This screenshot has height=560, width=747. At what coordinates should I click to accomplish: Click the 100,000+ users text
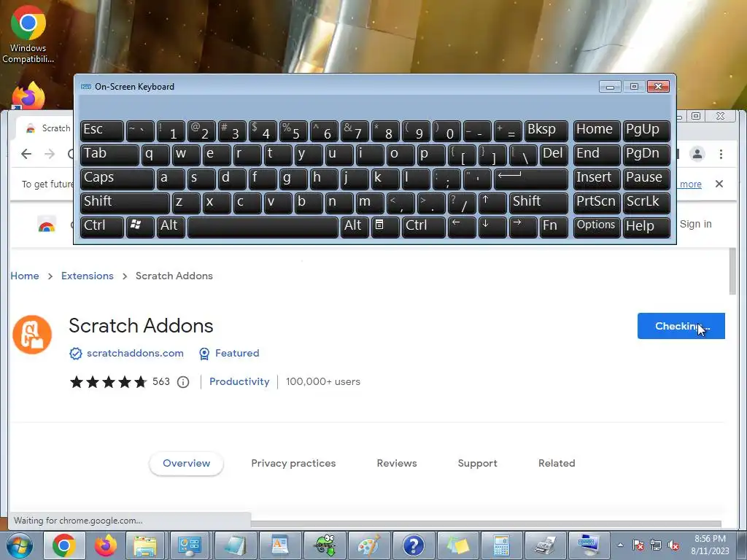coord(323,382)
